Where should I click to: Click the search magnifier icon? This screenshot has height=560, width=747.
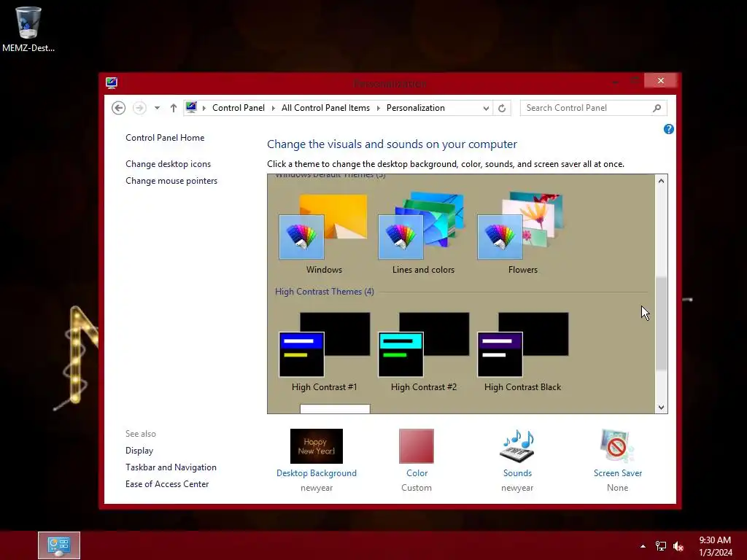click(657, 108)
